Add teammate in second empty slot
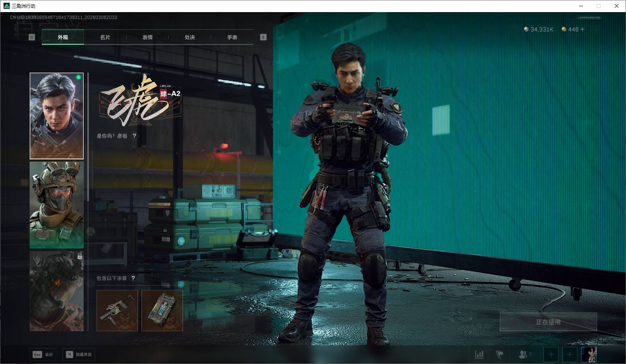626x364 pixels. tap(570, 355)
